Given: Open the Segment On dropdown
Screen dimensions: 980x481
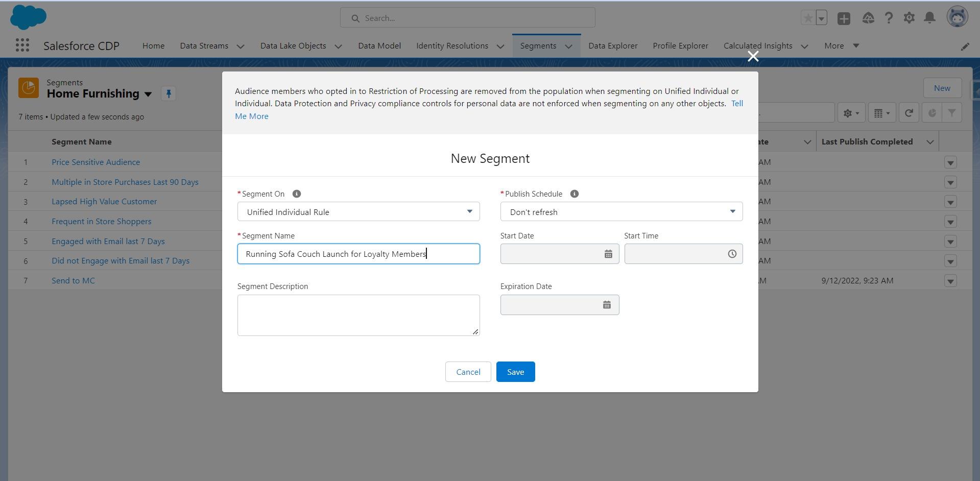Looking at the screenshot, I should click(x=358, y=212).
